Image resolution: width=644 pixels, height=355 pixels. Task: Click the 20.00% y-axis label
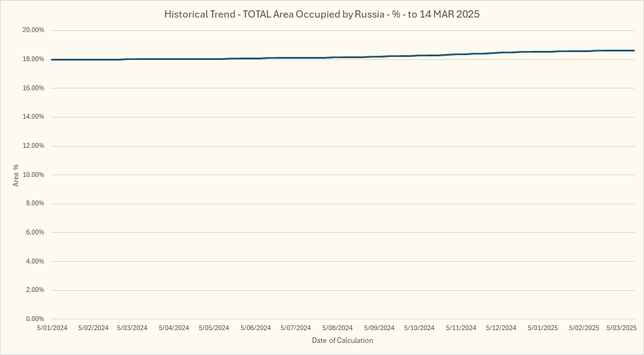click(x=34, y=30)
